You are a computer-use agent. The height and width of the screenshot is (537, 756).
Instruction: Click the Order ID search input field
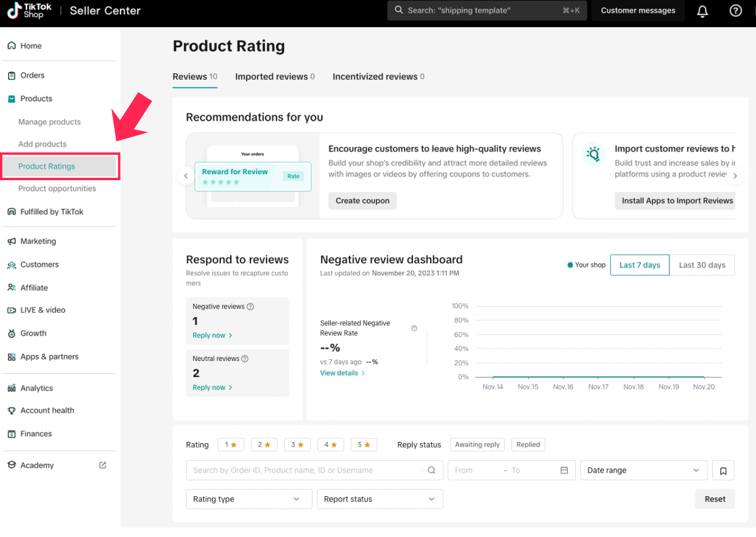[304, 471]
